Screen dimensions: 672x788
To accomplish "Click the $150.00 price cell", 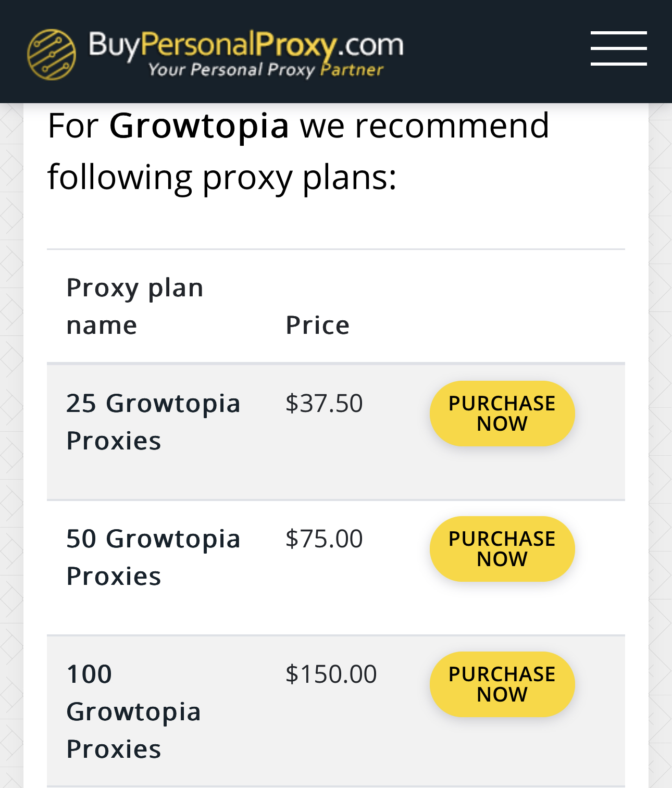I will pyautogui.click(x=331, y=674).
